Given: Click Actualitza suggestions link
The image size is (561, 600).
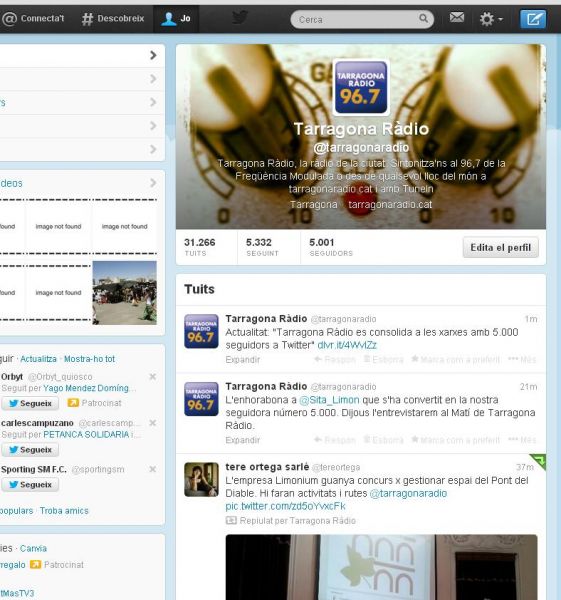Looking at the screenshot, I should 38,359.
